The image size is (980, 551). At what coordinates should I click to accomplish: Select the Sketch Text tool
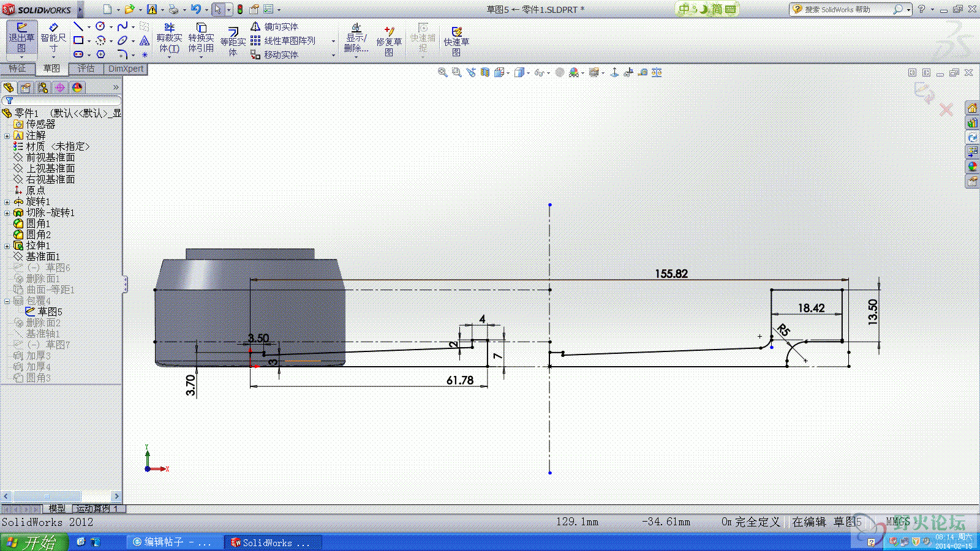(x=145, y=40)
